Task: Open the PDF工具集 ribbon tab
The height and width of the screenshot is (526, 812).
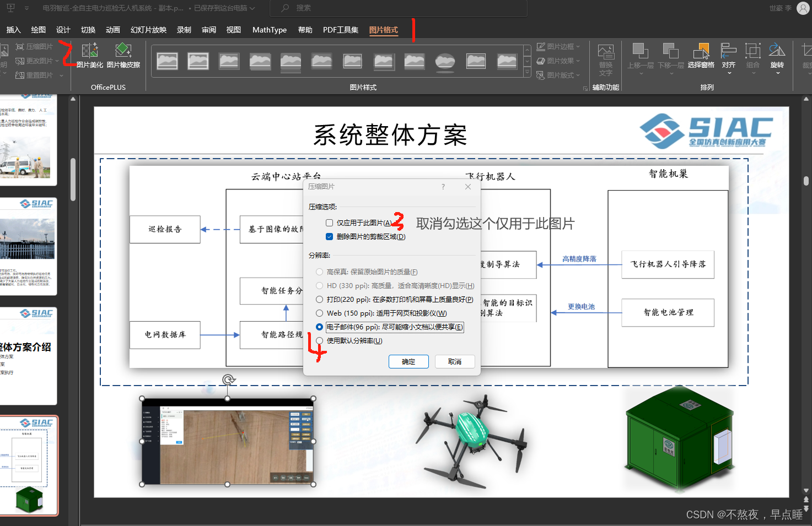Action: point(341,30)
